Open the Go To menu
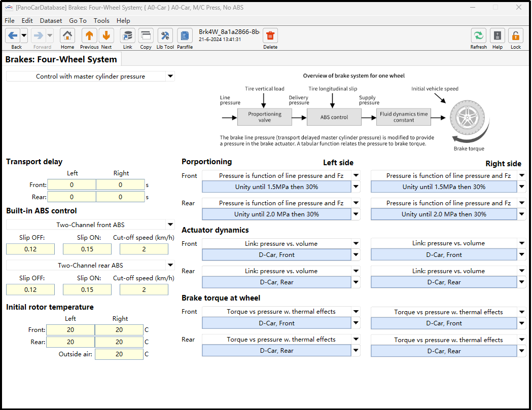 pos(78,21)
